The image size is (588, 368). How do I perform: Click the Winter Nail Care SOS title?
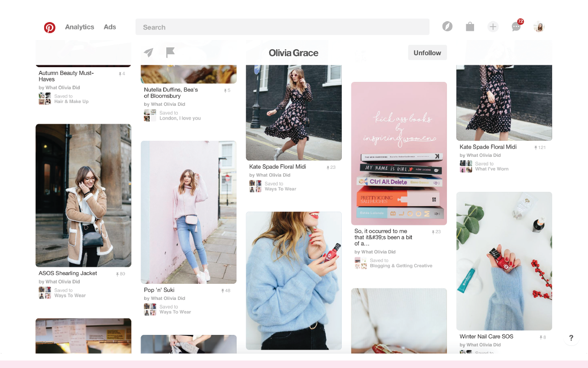pos(486,337)
